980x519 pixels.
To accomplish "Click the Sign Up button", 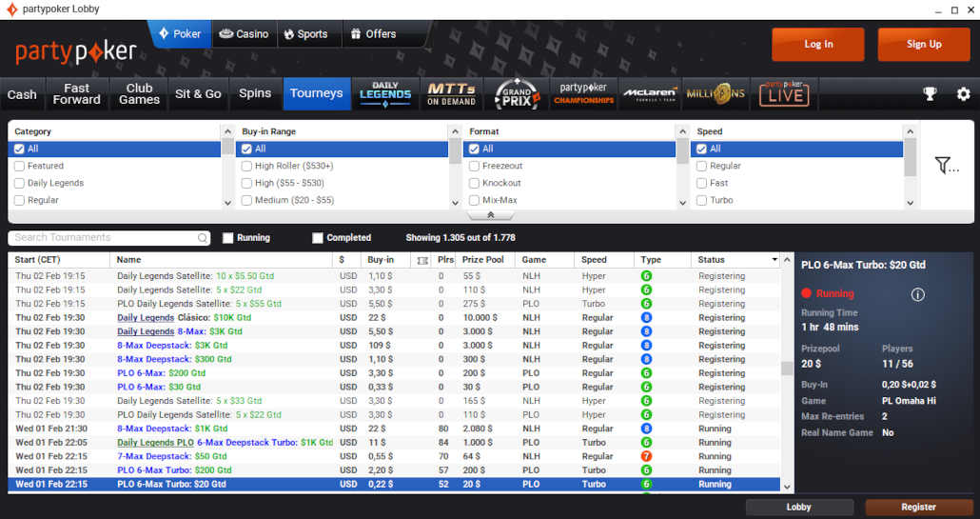I will pyautogui.click(x=924, y=44).
